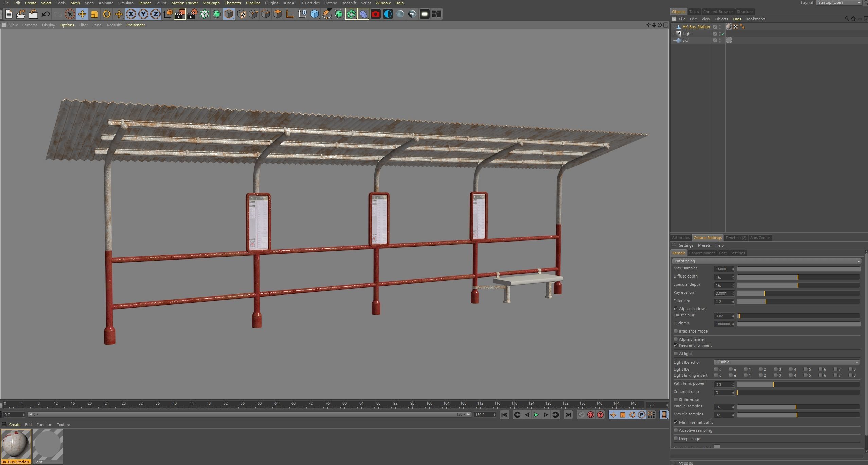The height and width of the screenshot is (465, 868).
Task: Select the Scale tool
Action: [94, 14]
